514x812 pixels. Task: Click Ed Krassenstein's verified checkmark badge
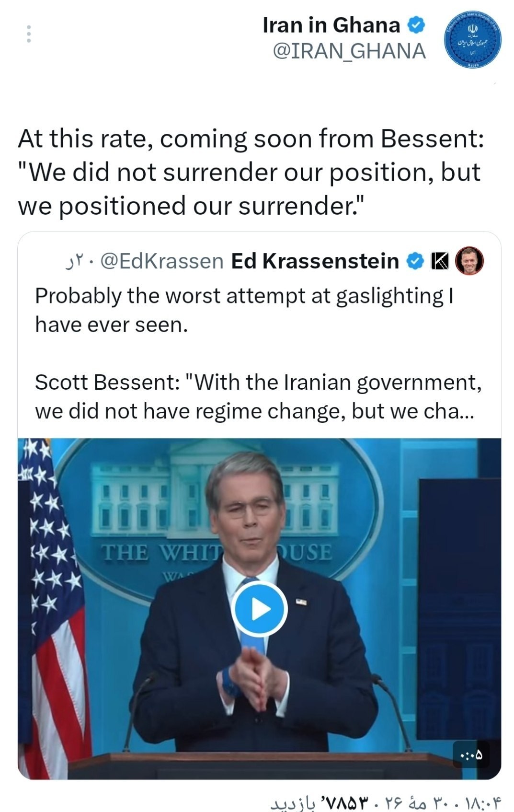coord(415,261)
